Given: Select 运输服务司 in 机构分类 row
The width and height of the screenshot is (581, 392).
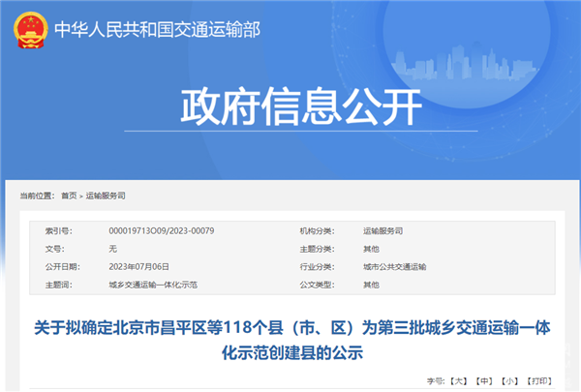Looking at the screenshot, I should click(x=382, y=230).
